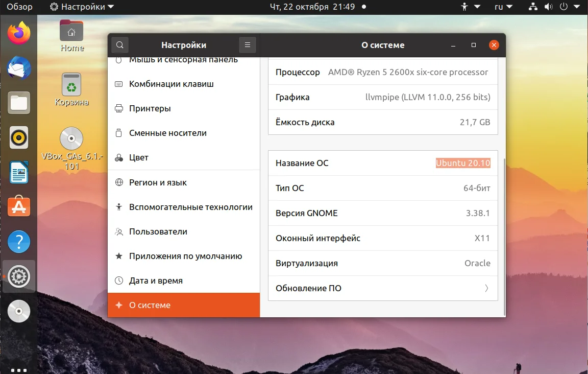Viewport: 588px width, 374px height.
Task: Expand the accessibility menu arrow in top bar
Action: coord(477,7)
